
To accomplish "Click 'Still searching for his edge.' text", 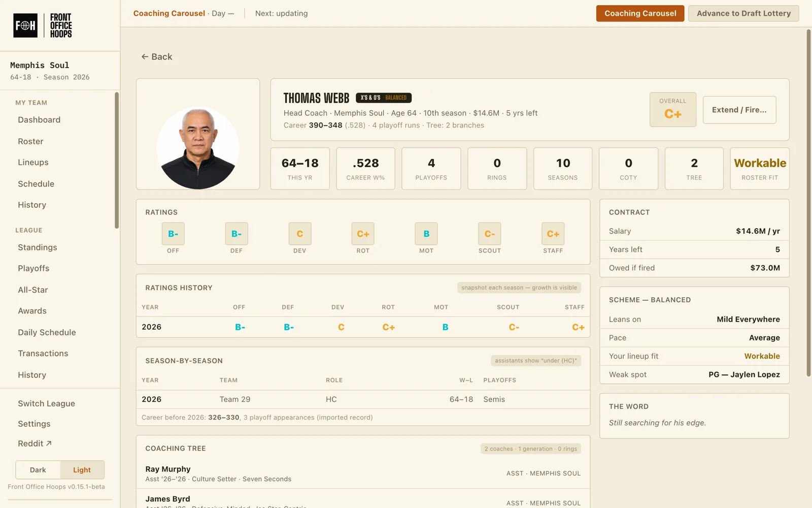I will pos(657,423).
